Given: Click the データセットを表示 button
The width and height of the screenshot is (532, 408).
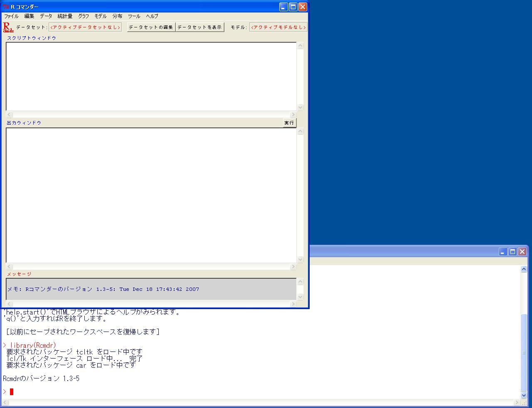Looking at the screenshot, I should [x=200, y=27].
